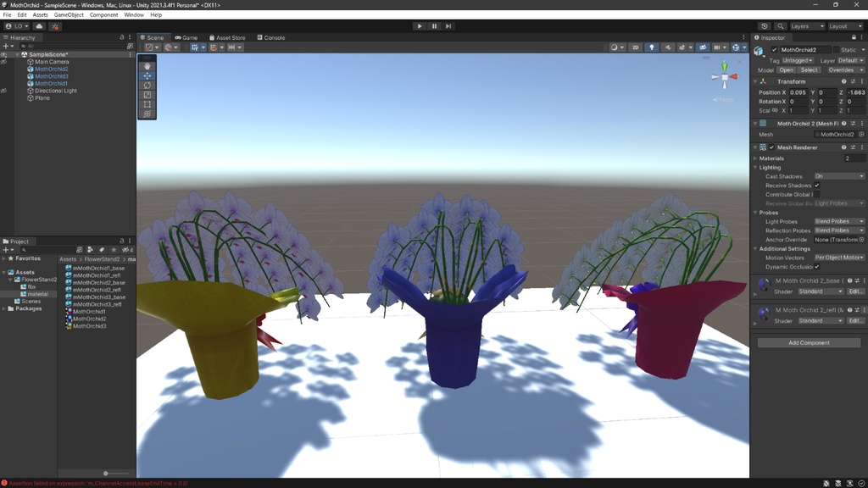This screenshot has width=868, height=488.
Task: Click Edit button for M Moth Orchid 2_base
Action: point(856,291)
